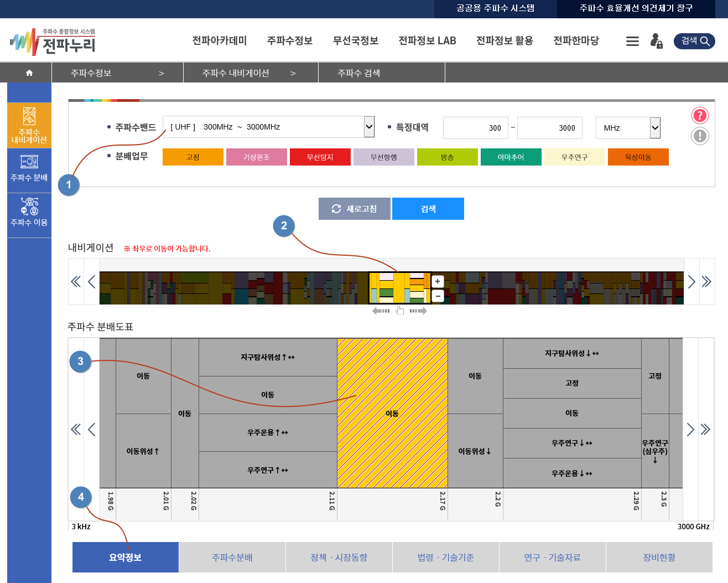This screenshot has width=728, height=583.
Task: Click the gray exclamation info icon
Action: point(700,136)
